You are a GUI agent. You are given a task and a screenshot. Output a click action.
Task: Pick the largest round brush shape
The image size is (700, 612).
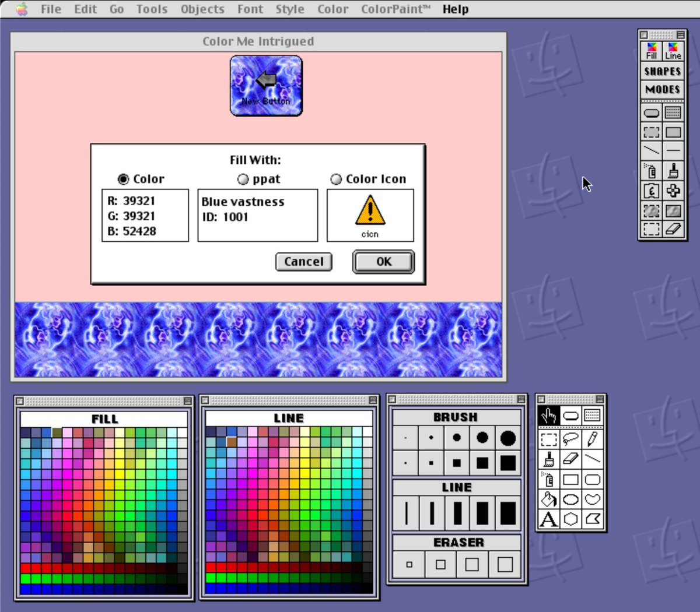(508, 438)
